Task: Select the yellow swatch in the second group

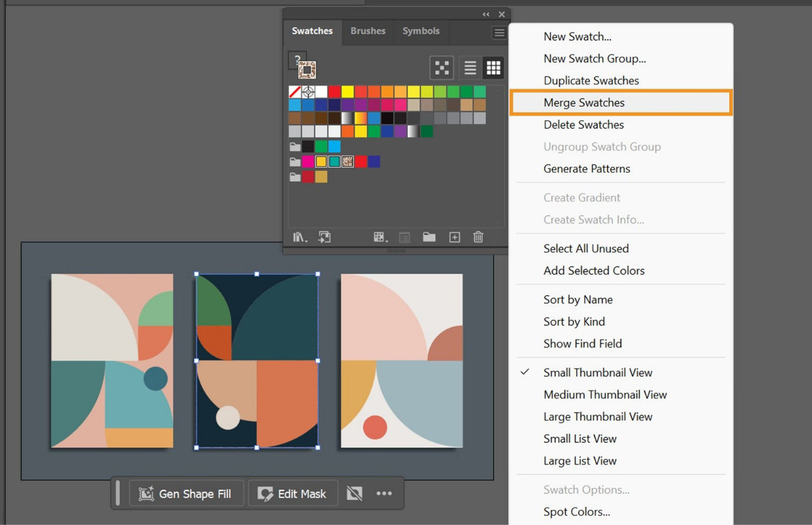Action: [x=320, y=161]
